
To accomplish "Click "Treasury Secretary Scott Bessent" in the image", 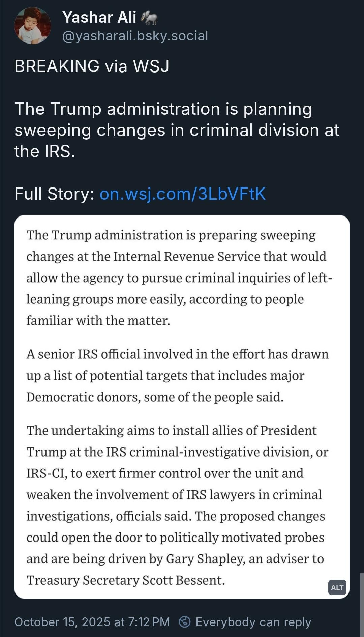I will pos(125,580).
